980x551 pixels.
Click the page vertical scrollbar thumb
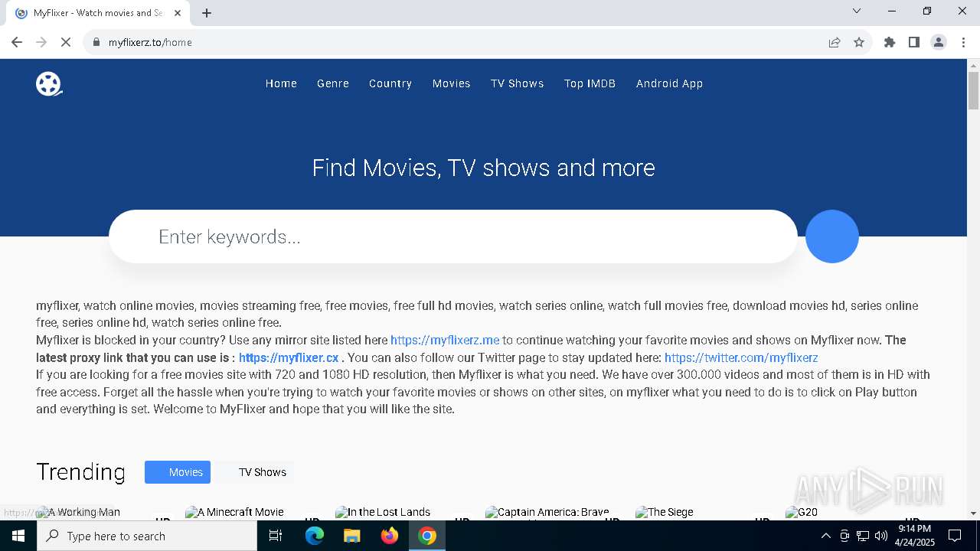tap(973, 91)
